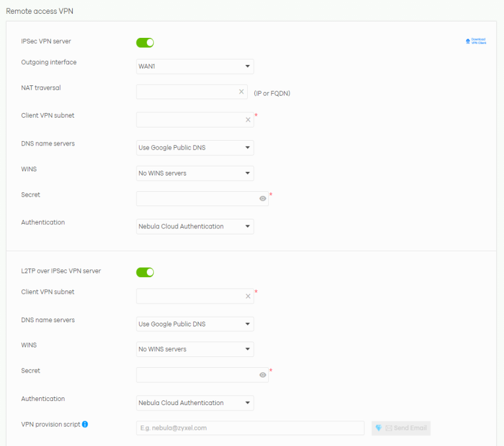Open the Outgoing interface WAN1 dropdown
The height and width of the screenshot is (446, 504).
pyautogui.click(x=195, y=66)
